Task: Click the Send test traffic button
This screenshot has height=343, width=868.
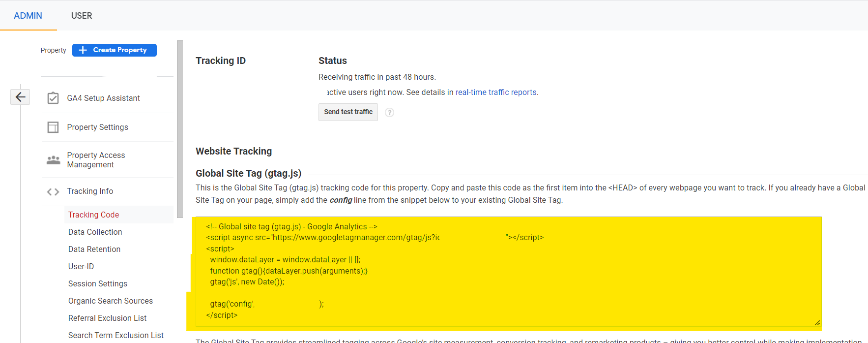Action: point(348,112)
